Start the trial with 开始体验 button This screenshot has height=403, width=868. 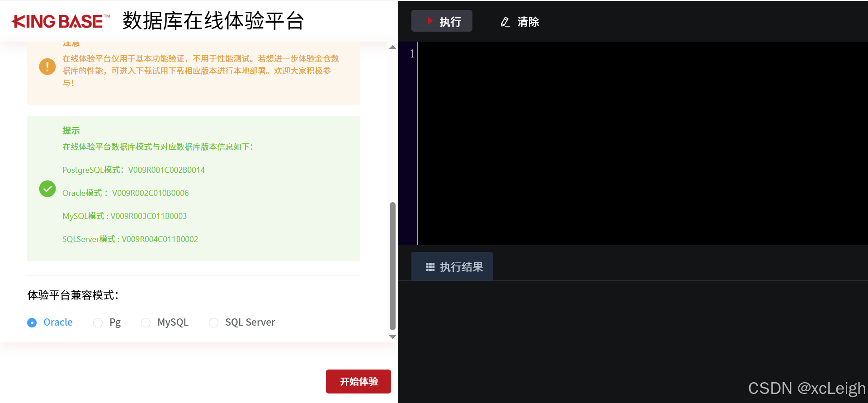[359, 381]
